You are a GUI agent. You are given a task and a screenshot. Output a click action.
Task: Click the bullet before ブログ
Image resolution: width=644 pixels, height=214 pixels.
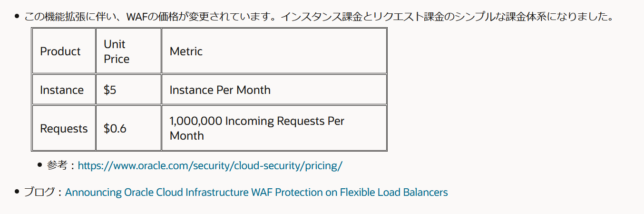pos(17,193)
